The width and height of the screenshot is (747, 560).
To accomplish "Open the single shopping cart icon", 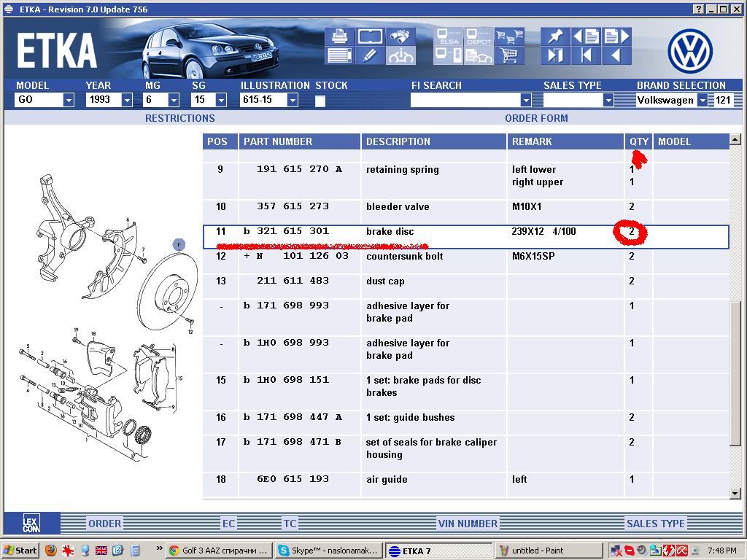I will [x=508, y=55].
